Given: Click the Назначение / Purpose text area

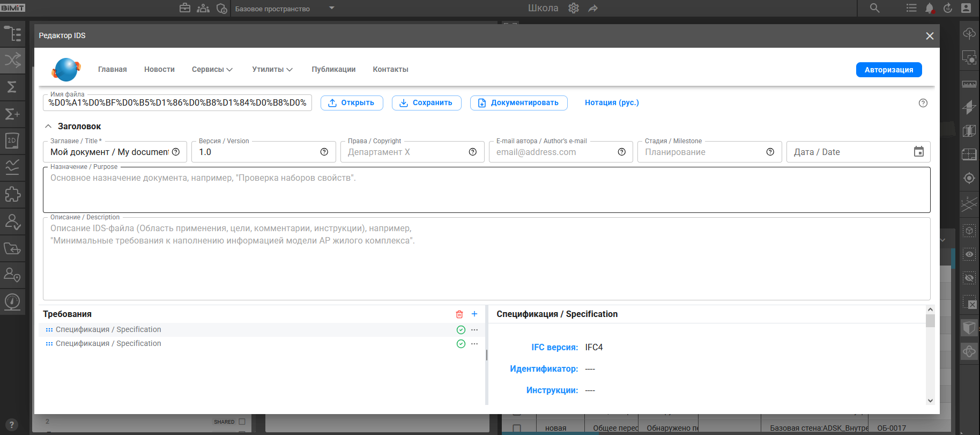Looking at the screenshot, I should tap(487, 190).
